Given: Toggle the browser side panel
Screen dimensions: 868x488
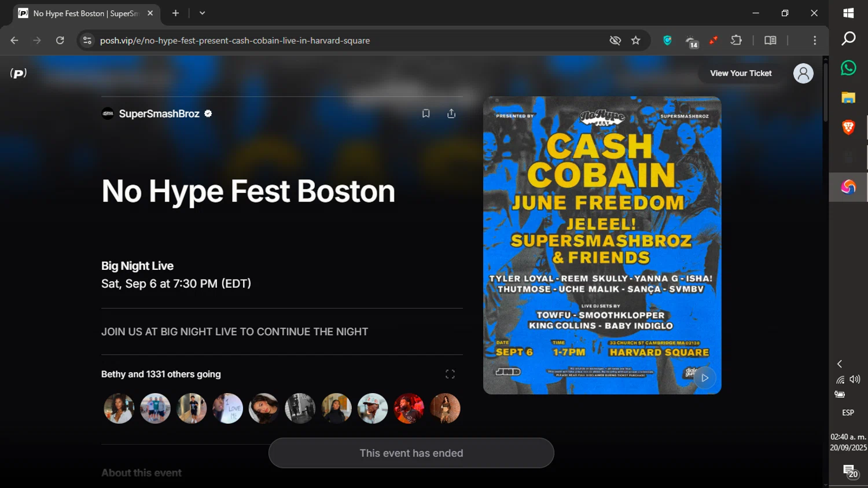Looking at the screenshot, I should [x=770, y=41].
